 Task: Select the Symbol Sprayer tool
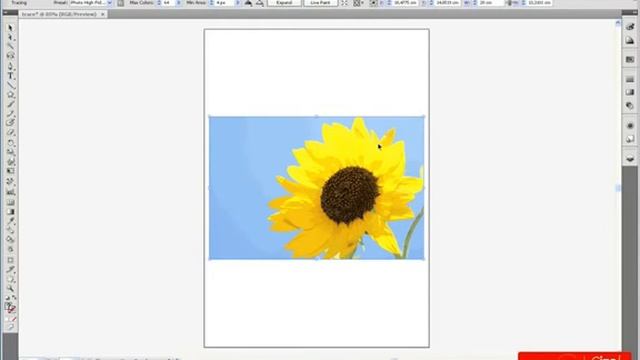coord(10,182)
